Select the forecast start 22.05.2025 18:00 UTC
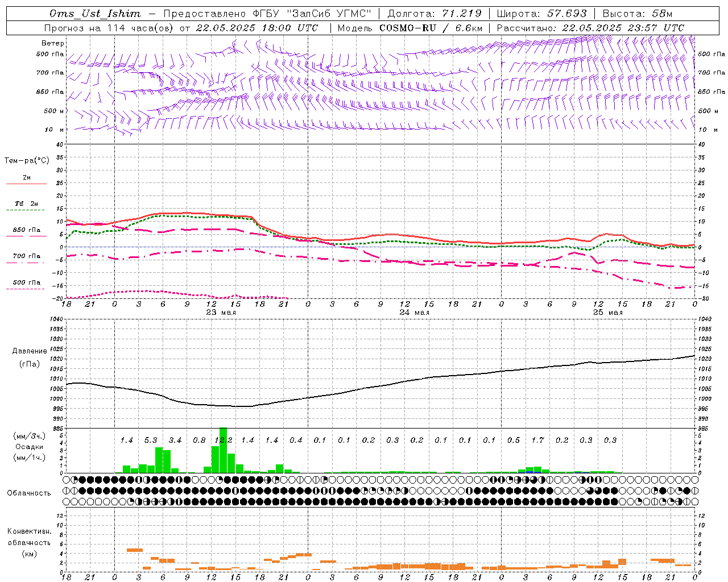 257,28
